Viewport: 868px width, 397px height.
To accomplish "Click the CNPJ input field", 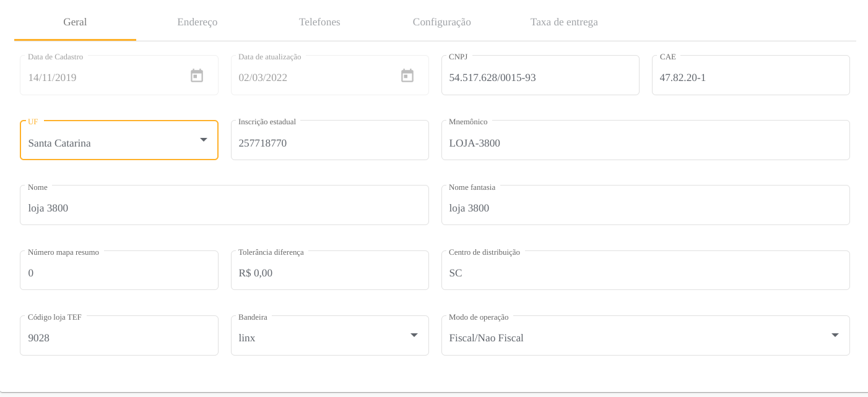I will (x=540, y=78).
